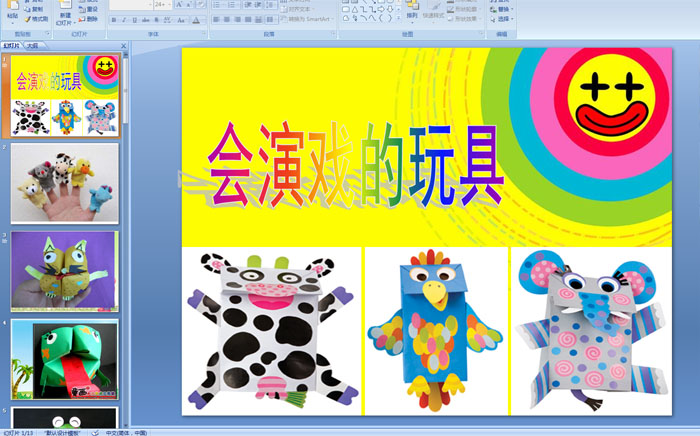Select the triangle shape in gallery
Image resolution: width=700 pixels, height=436 pixels.
click(x=354, y=9)
